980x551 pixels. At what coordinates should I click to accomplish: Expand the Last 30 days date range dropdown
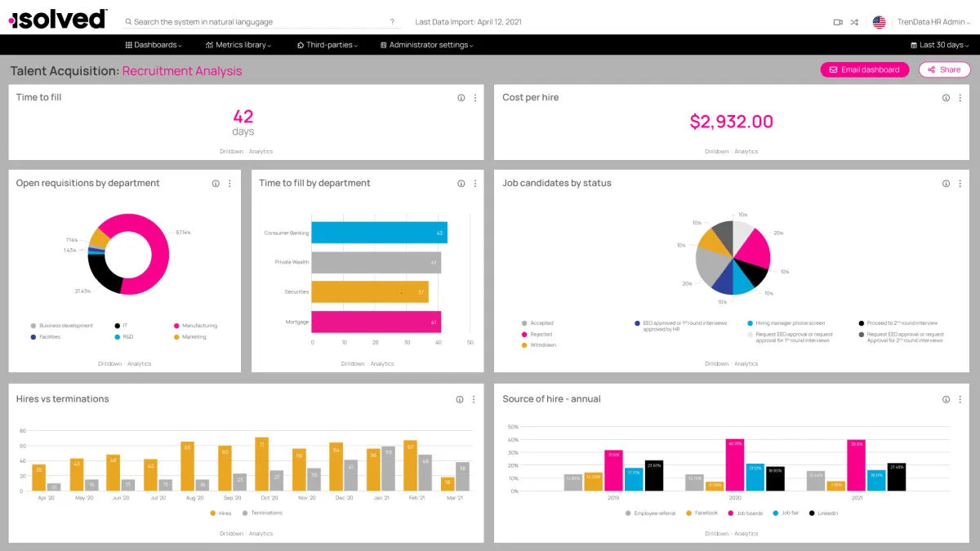tap(940, 45)
